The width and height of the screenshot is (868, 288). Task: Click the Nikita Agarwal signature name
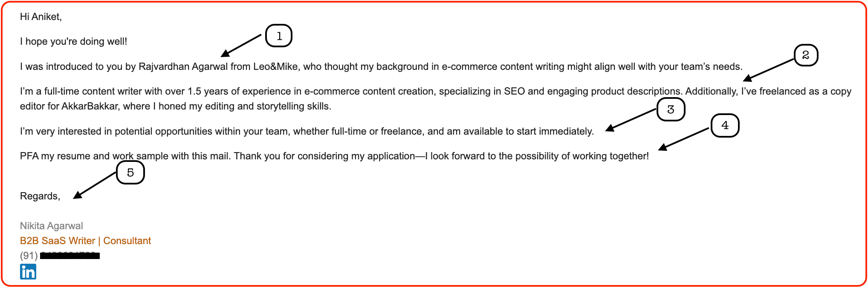coord(52,226)
